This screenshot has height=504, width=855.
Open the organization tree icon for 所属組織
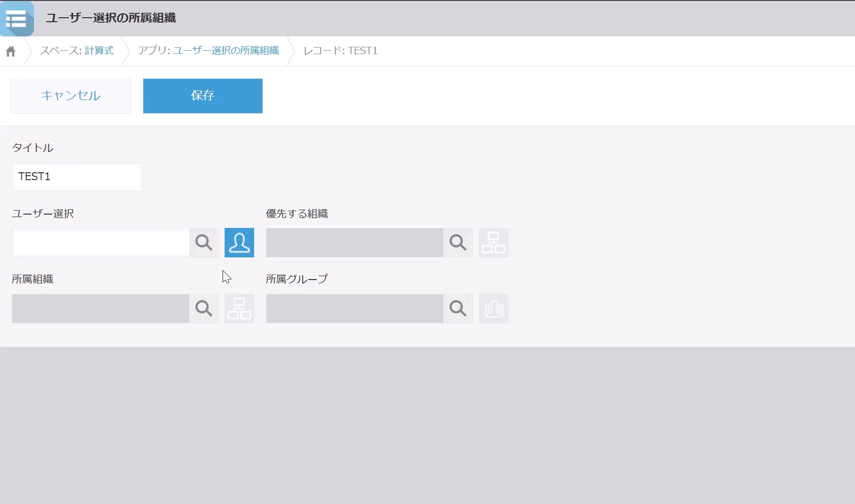click(239, 309)
